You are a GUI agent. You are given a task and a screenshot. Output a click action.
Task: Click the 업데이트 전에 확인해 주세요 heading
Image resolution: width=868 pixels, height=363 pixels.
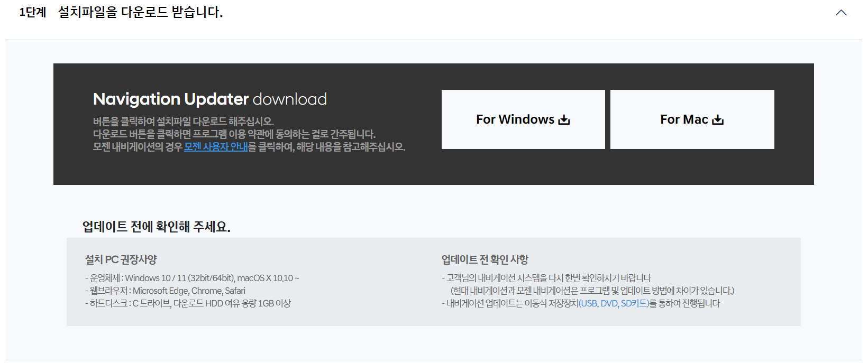[157, 227]
